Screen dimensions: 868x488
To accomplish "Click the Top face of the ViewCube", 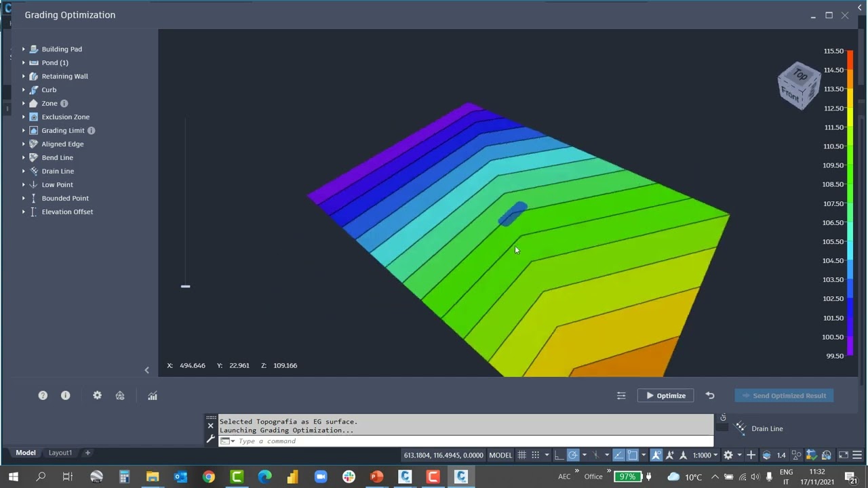I will click(x=801, y=74).
